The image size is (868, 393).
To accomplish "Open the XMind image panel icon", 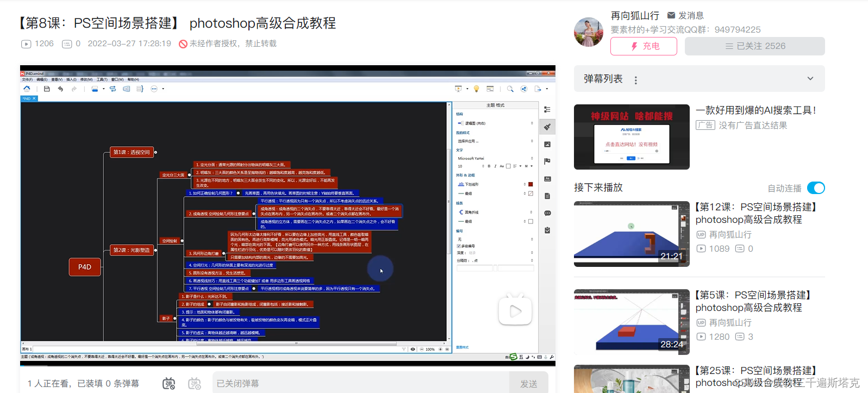I will 547,144.
